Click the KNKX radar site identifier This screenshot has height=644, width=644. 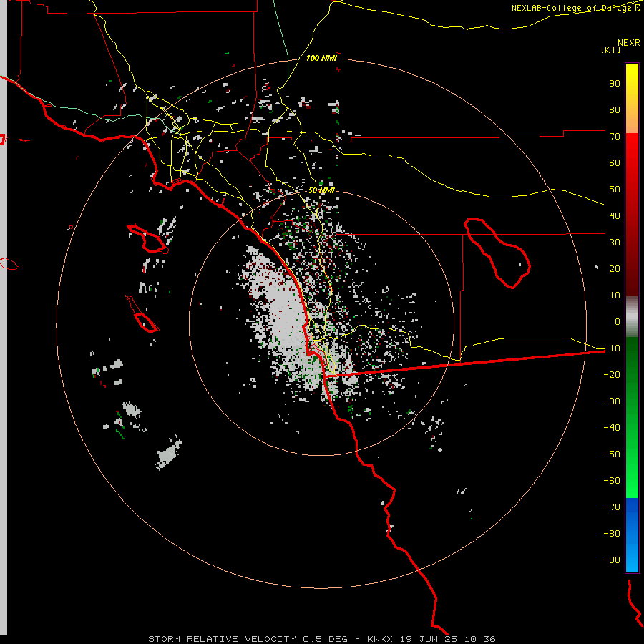pyautogui.click(x=380, y=639)
